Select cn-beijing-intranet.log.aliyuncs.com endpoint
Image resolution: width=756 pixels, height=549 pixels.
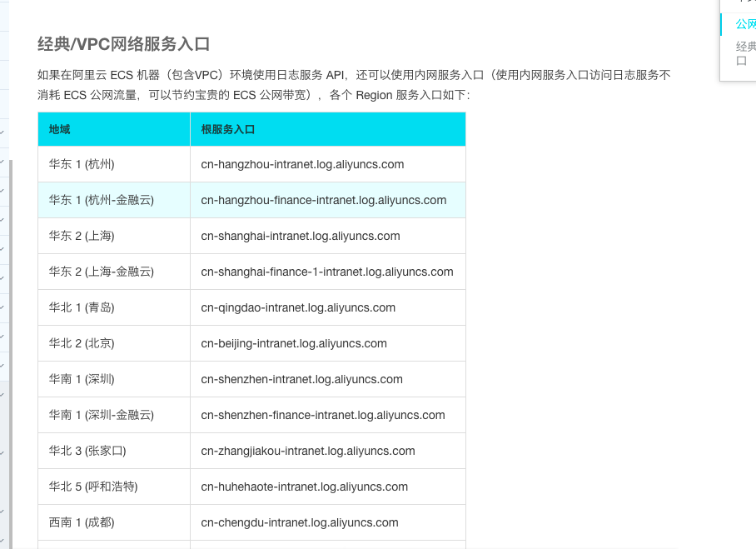[294, 343]
